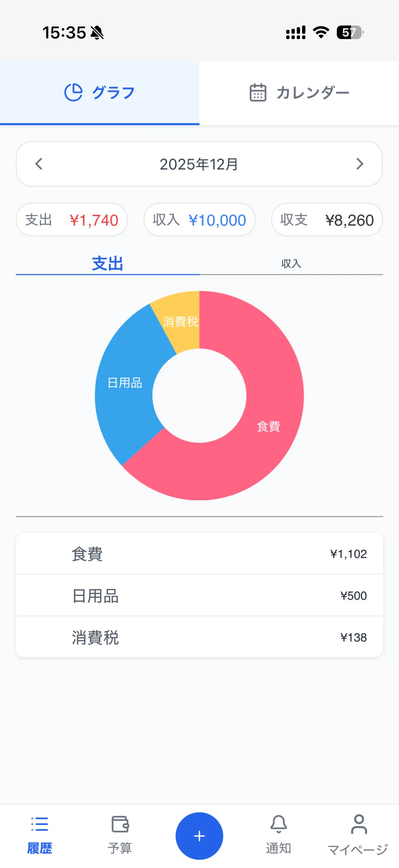Go to previous month with left chevron
This screenshot has height=868, width=399.
[x=39, y=164]
